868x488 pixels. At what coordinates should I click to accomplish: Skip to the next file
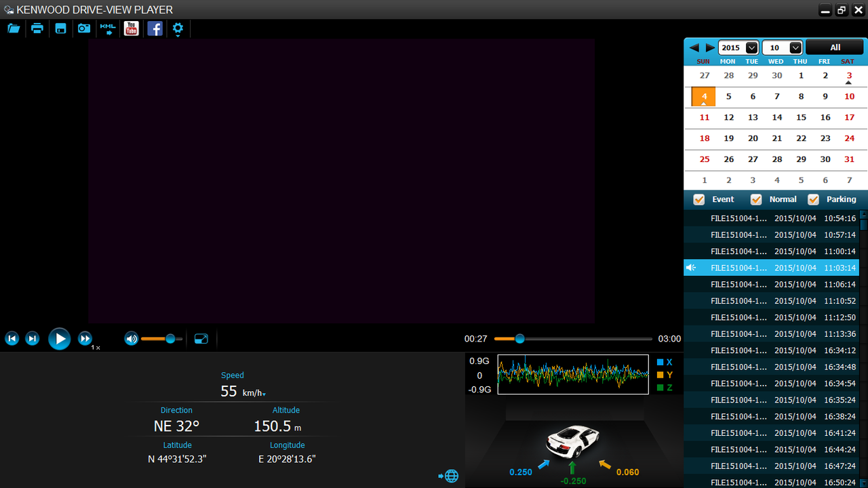click(32, 339)
